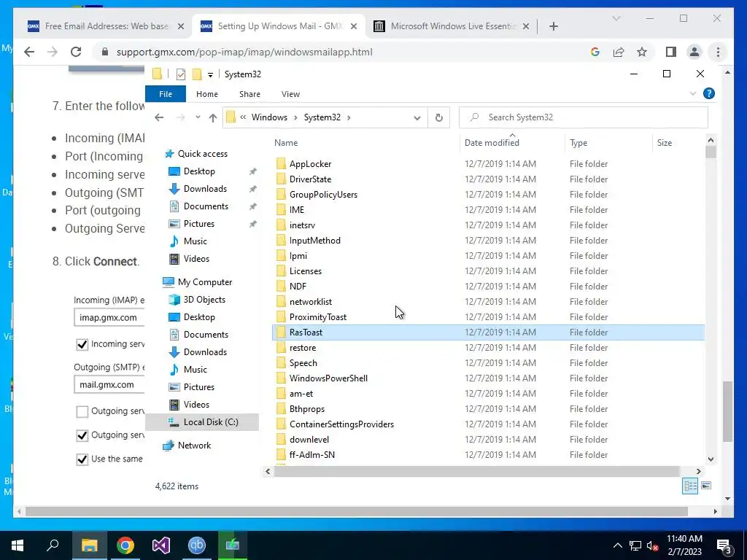Click the Search System32 box
Screen dimensions: 747x560
click(x=584, y=117)
